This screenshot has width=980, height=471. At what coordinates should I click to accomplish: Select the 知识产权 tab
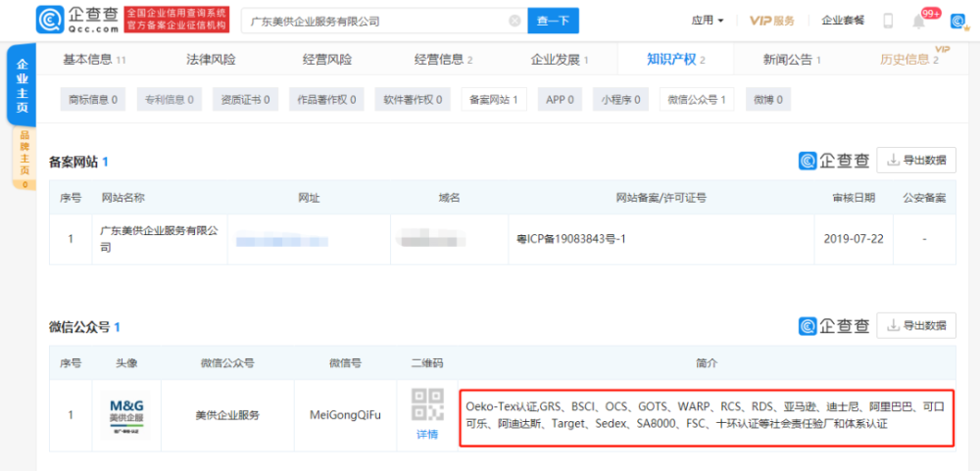pos(675,60)
